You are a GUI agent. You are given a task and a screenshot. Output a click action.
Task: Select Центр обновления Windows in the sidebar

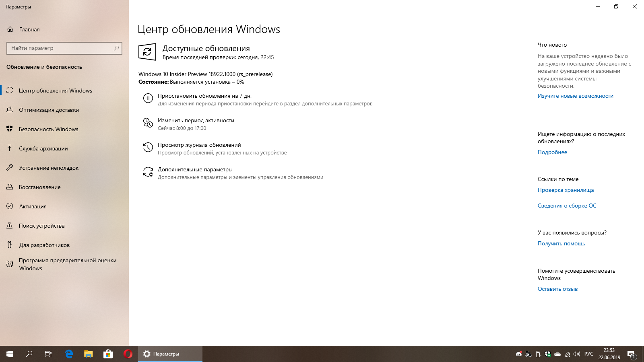click(64, 90)
